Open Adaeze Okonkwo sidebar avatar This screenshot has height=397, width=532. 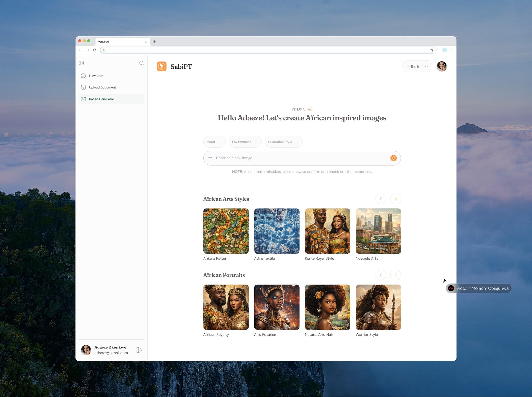(x=86, y=350)
